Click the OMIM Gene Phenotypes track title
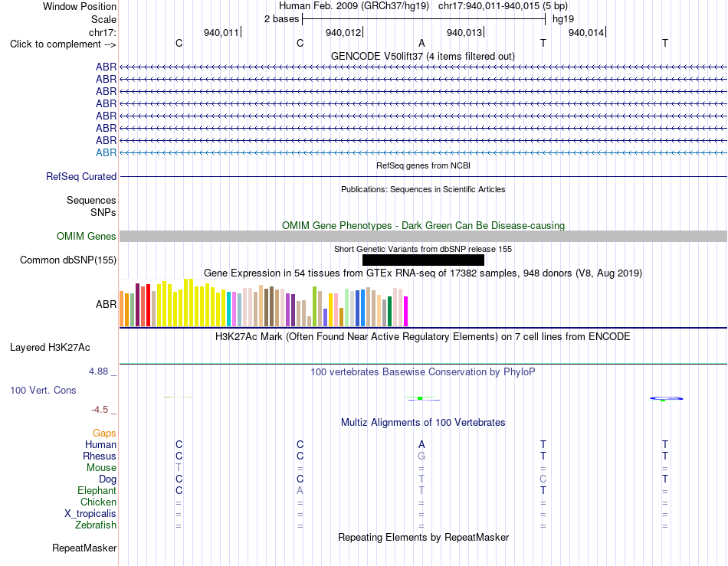 423,225
